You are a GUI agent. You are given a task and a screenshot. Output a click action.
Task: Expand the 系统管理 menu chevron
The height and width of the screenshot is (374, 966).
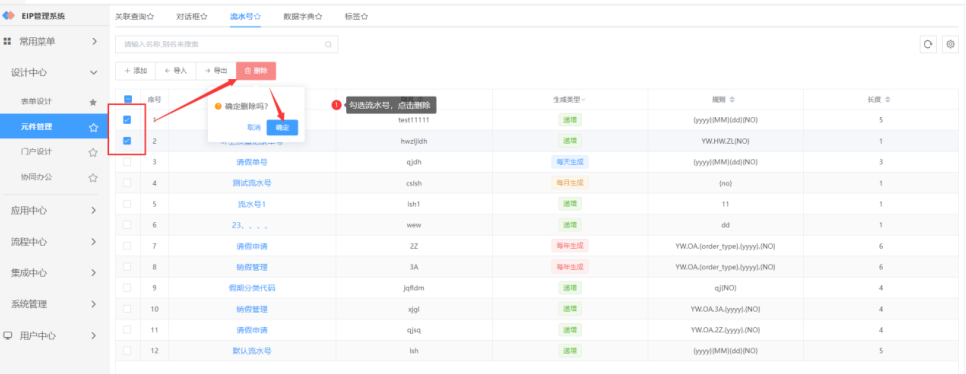click(x=94, y=304)
